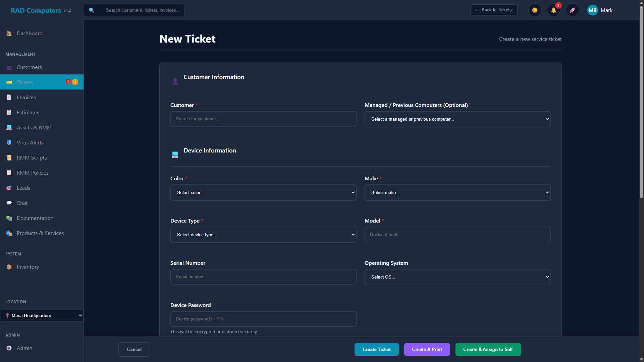
Task: Open the Select color dropdown
Action: [263, 192]
